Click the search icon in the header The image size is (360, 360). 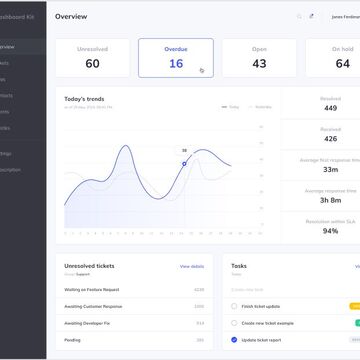pos(299,16)
